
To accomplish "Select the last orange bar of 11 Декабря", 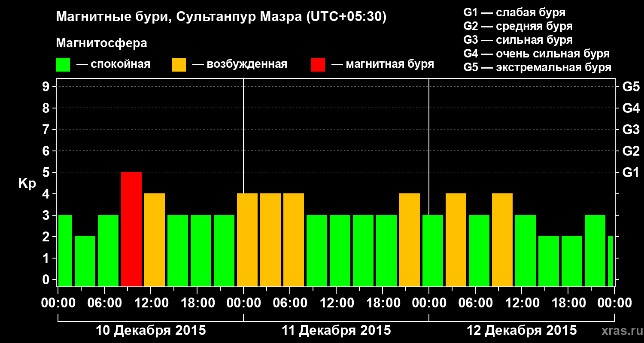I will pos(410,240).
